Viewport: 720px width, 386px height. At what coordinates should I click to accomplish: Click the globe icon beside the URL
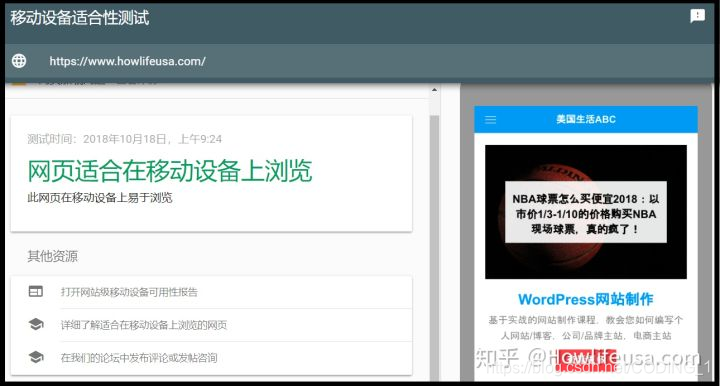19,61
